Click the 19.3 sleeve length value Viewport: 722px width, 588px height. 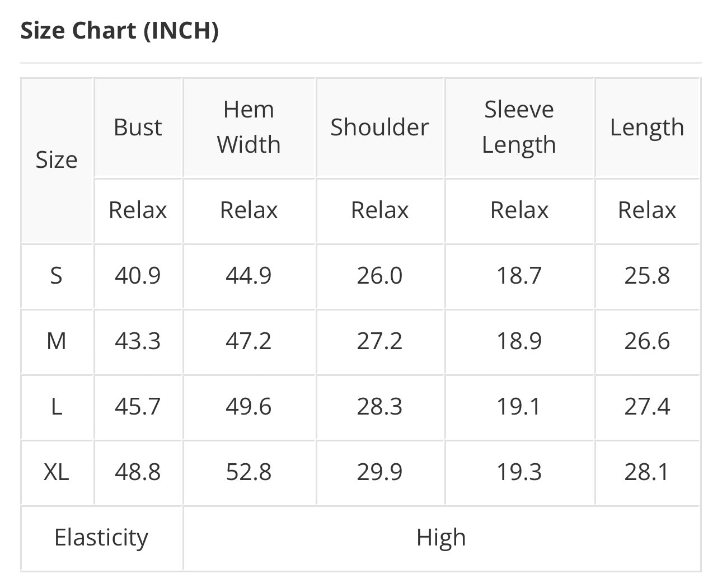coord(519,472)
